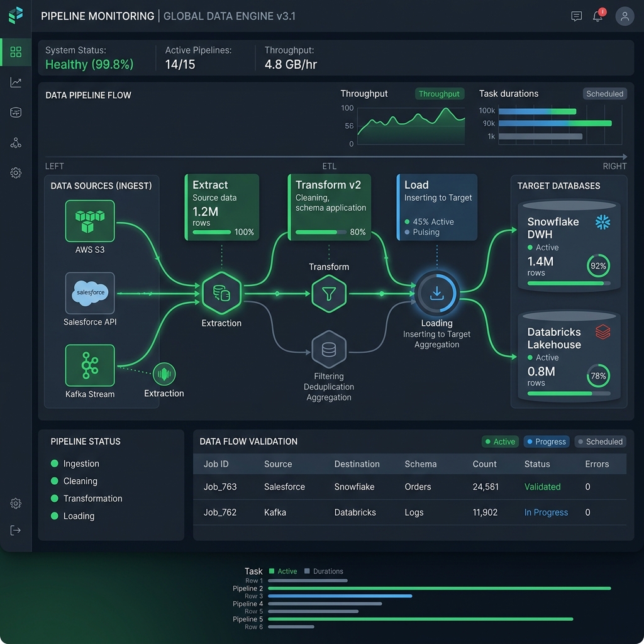Open the cluster nodes sidebar icon
Screen dimensions: 644x644
coord(16,143)
